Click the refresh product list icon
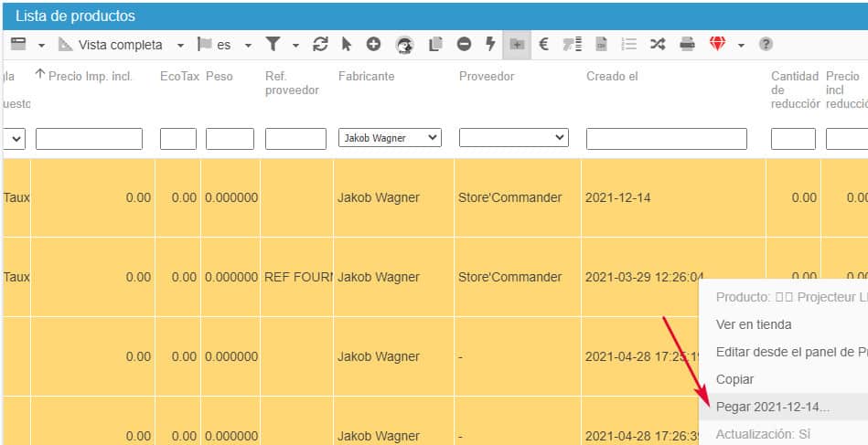This screenshot has height=445, width=868. [x=320, y=44]
